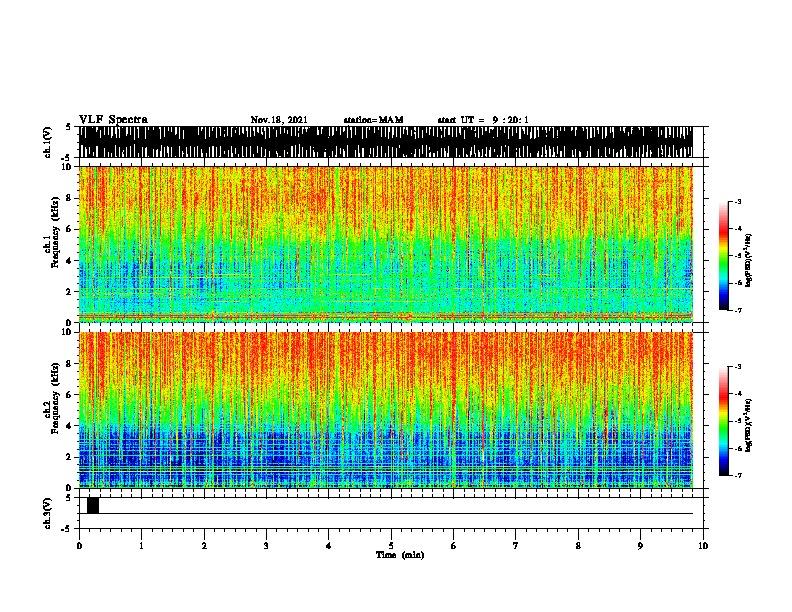Click the ch.1 spectrogram color scale bar

coord(723,256)
